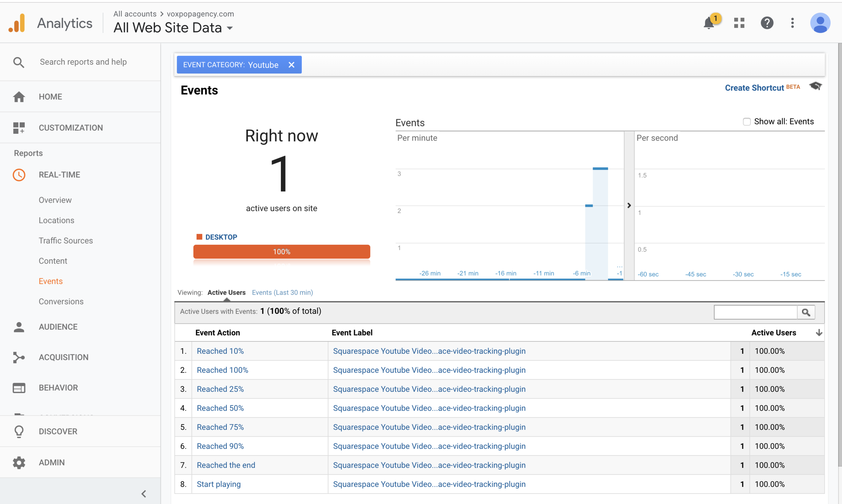Collapse the Per second chart panel arrow
The height and width of the screenshot is (504, 842).
pyautogui.click(x=629, y=205)
